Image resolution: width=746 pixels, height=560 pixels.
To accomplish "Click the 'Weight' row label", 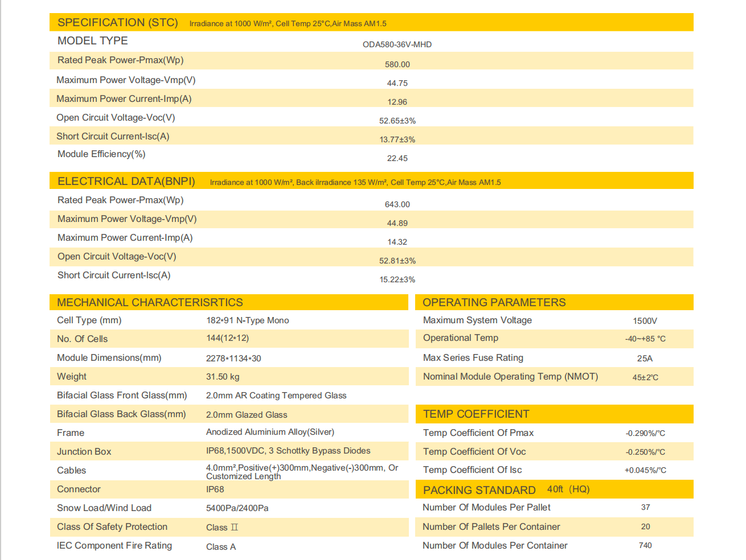I will 72,377.
